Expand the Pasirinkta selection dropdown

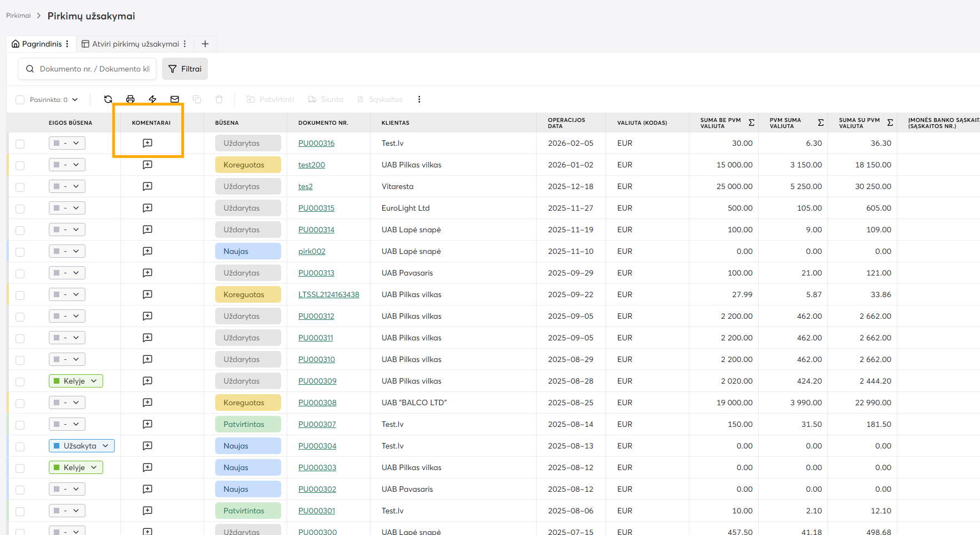coord(75,100)
